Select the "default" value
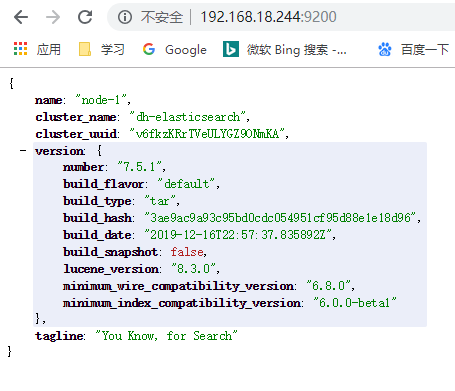This screenshot has height=391, width=455. (186, 183)
